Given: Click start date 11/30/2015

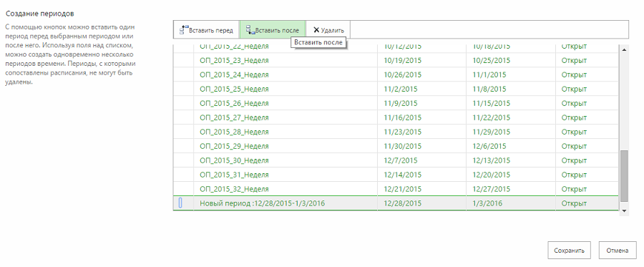Looking at the screenshot, I should click(403, 146).
